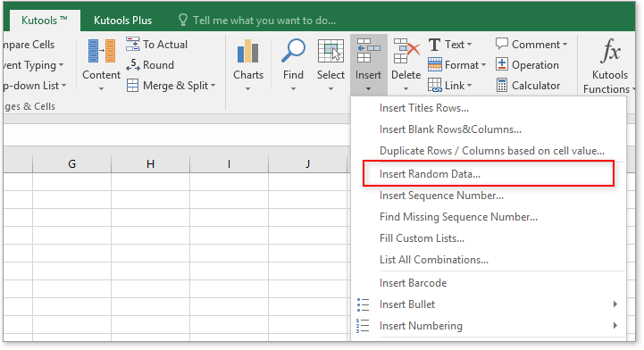Click the Tell me what you want to do box
The width and height of the screenshot is (644, 350).
[x=257, y=21]
